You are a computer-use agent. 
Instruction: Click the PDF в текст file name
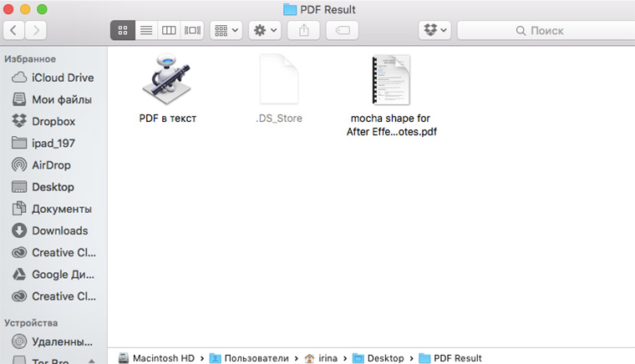point(168,119)
